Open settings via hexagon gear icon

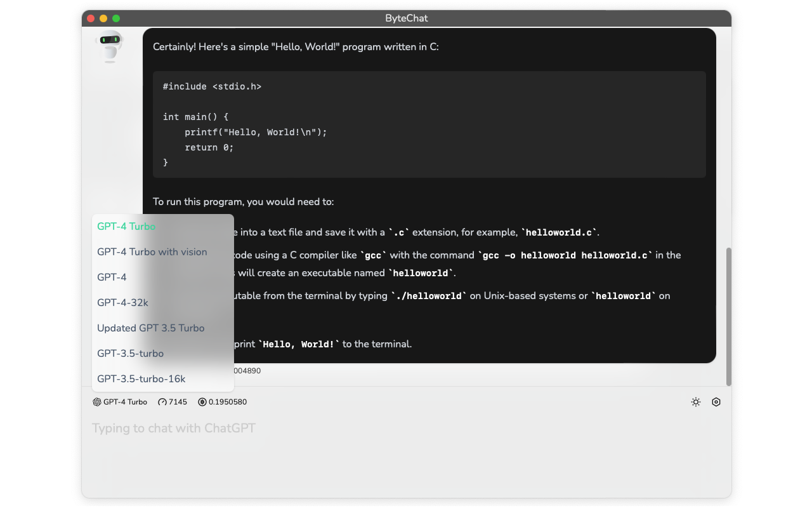(716, 402)
